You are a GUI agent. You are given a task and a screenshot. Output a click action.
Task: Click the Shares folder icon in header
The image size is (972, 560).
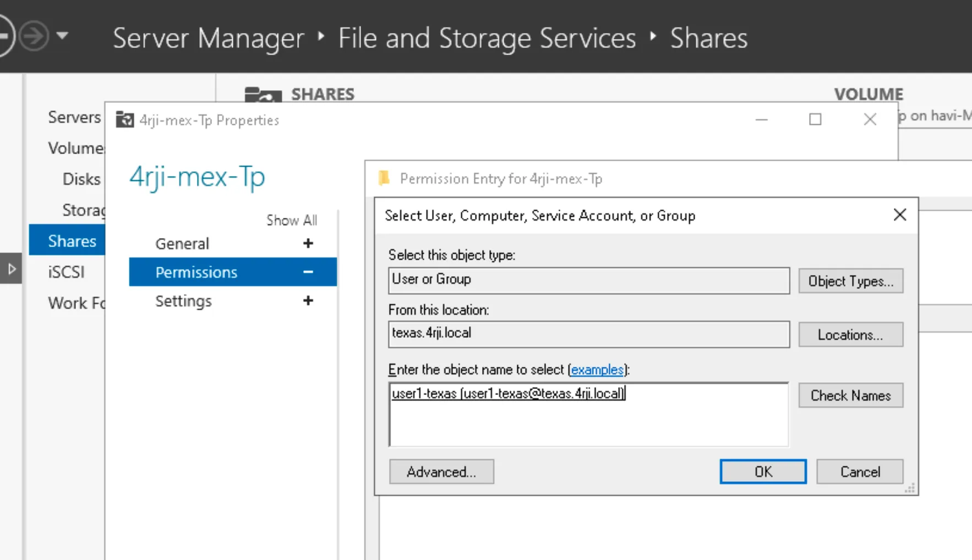pyautogui.click(x=263, y=95)
